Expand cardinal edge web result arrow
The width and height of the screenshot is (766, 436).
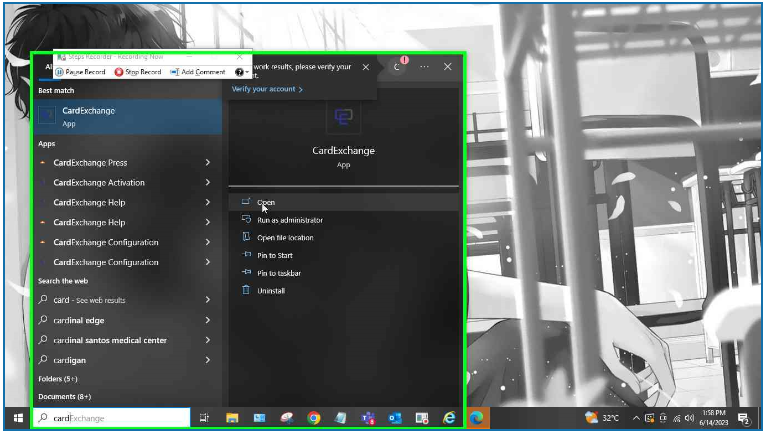click(x=208, y=320)
